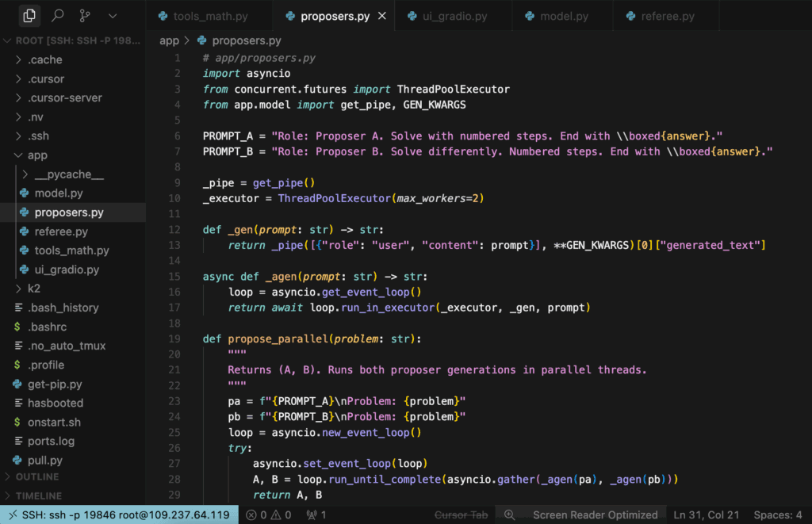Show additional views chevron in activity bar

pyautogui.click(x=113, y=15)
